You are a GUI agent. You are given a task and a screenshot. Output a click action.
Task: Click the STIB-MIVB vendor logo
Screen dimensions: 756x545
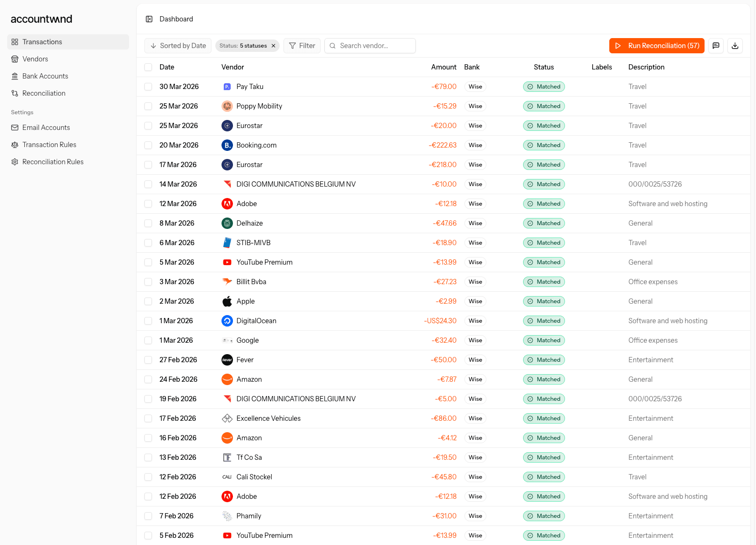coord(227,243)
